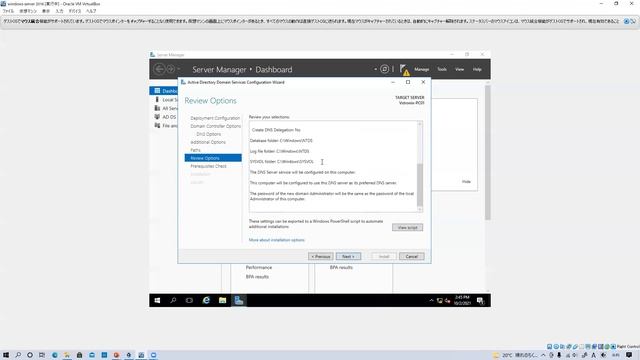Open dropdown arrow left of refresh icon
The image size is (640, 360).
pos(376,69)
